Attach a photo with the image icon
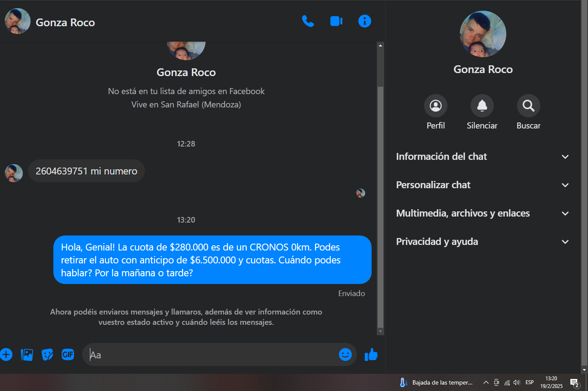Screen dimensions: 588x391 click(27, 354)
